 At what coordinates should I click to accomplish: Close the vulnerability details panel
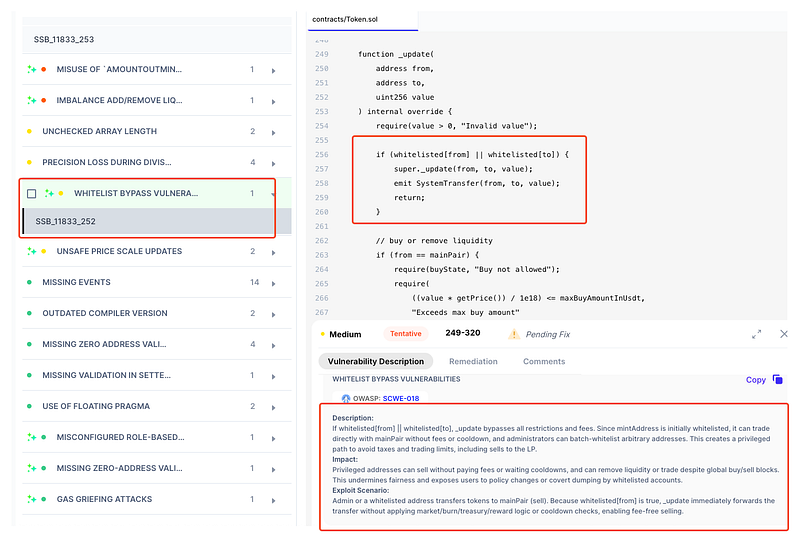pyautogui.click(x=783, y=334)
